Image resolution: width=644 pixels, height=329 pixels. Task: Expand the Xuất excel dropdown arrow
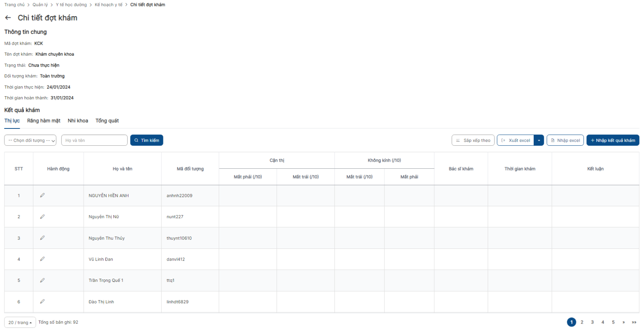(539, 140)
